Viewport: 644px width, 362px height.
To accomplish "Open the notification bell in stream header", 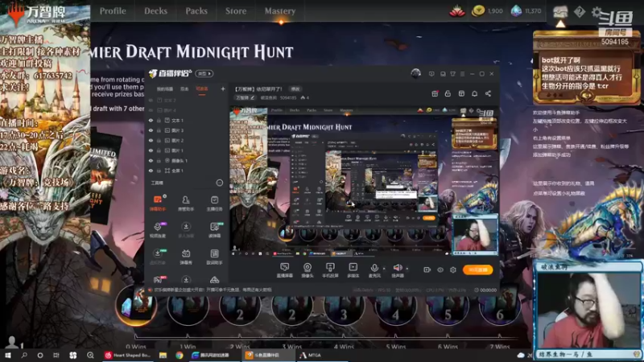I will (475, 93).
